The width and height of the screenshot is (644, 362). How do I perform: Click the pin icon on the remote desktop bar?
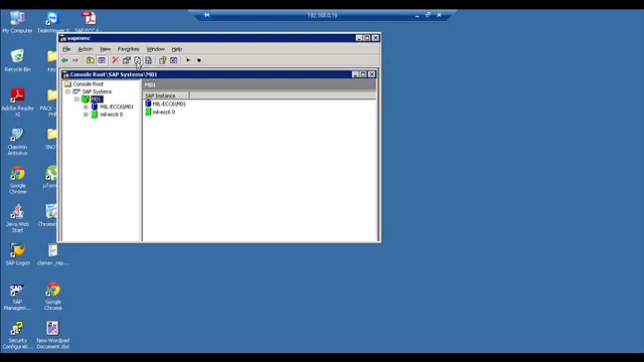point(207,15)
